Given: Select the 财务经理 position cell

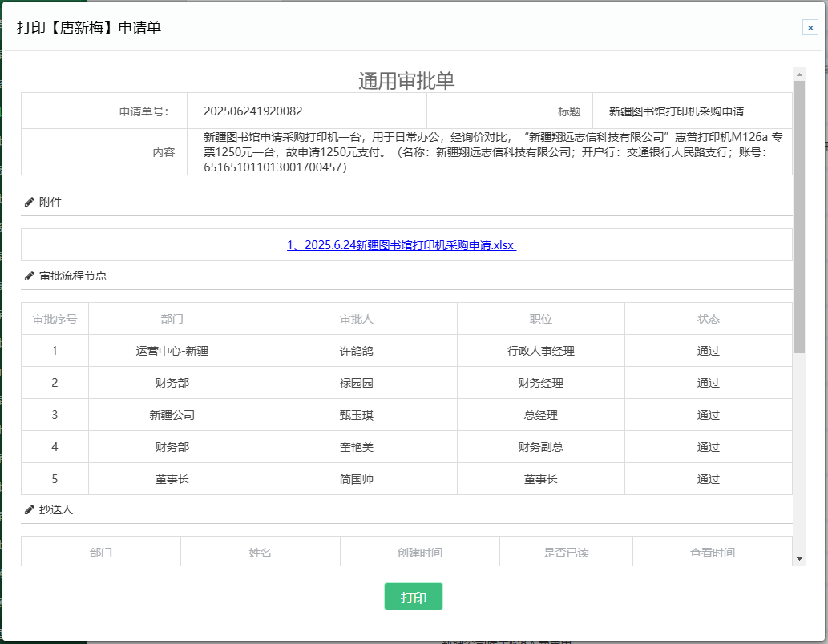Looking at the screenshot, I should pos(541,383).
